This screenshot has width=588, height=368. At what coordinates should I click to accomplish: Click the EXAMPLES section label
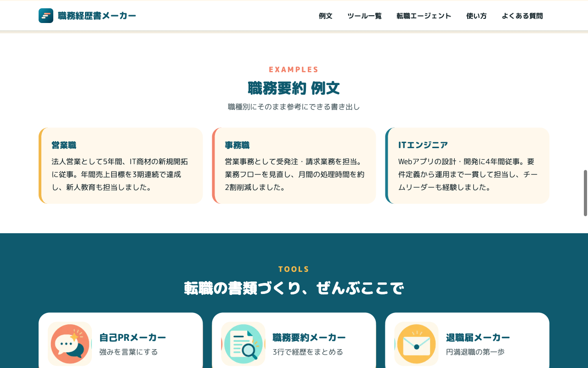pos(294,69)
